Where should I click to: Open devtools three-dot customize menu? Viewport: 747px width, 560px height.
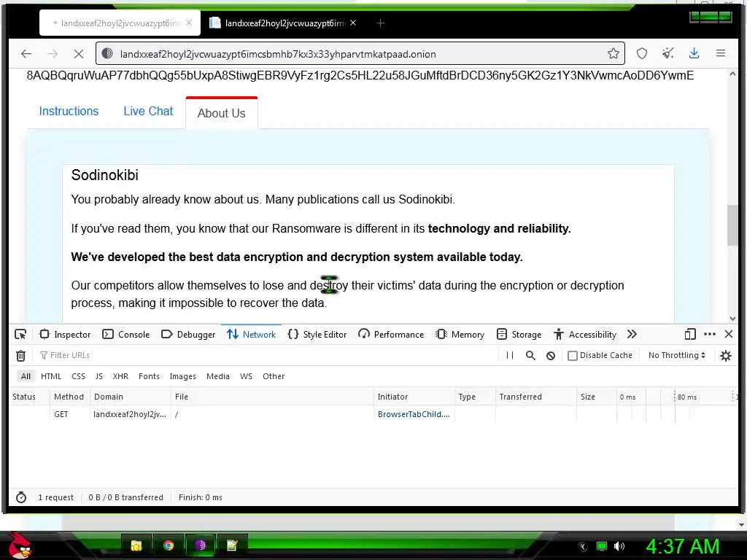tap(710, 334)
